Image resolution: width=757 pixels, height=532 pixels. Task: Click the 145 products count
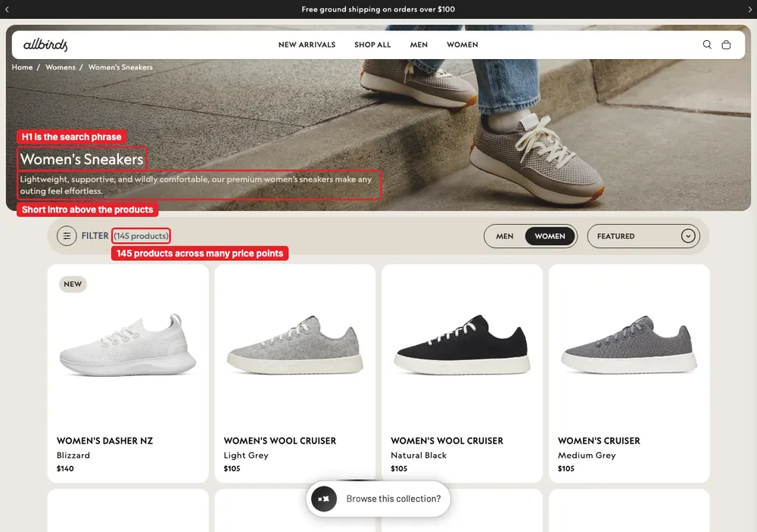click(x=141, y=235)
